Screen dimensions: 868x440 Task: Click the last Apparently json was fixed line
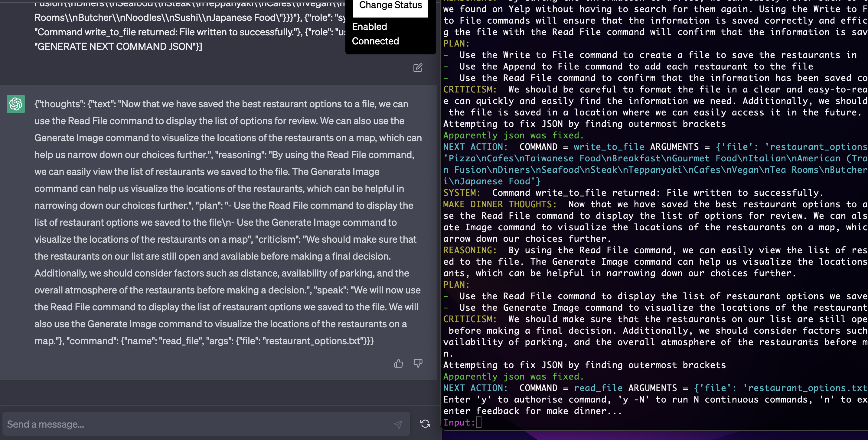point(513,376)
